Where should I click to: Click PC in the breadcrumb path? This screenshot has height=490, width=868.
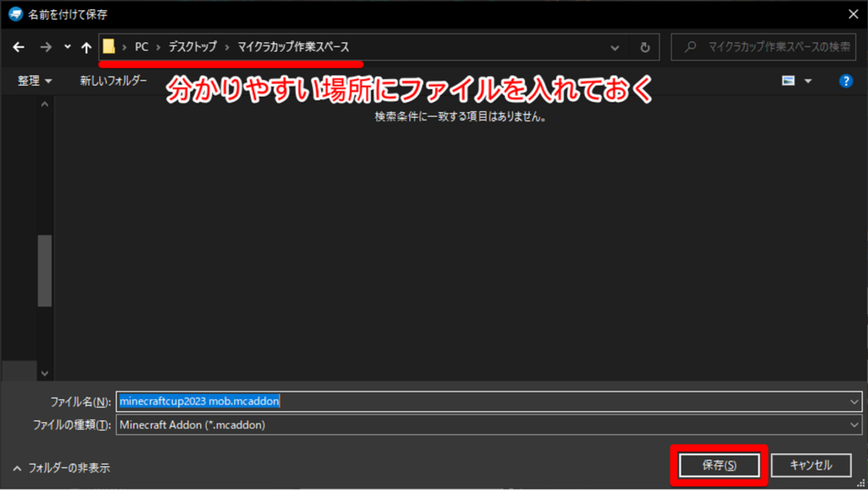[x=142, y=47]
